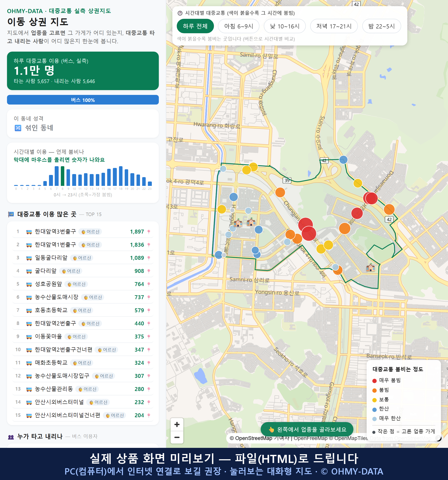The width and height of the screenshot is (448, 480).
Task: Click the pin icon for 한대앞역3번출구
Action: point(149,232)
